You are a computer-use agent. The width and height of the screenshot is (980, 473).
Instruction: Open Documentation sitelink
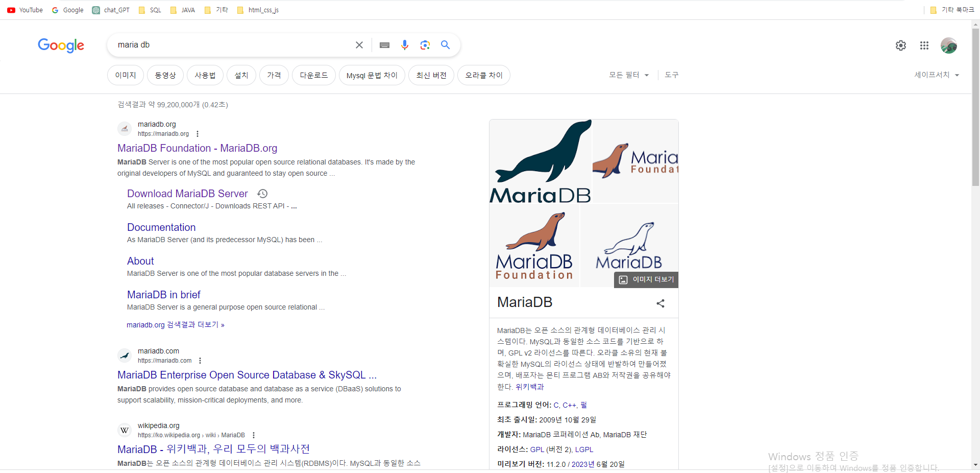(161, 227)
